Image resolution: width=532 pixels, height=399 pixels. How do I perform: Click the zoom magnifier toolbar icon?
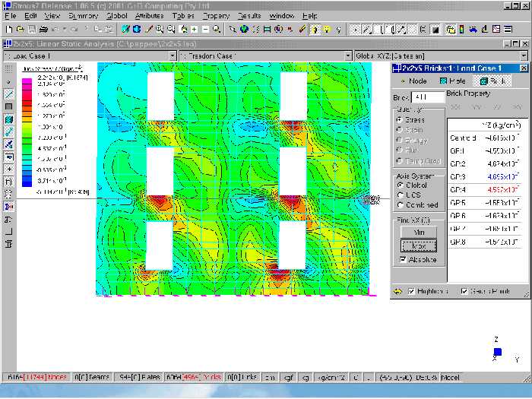[x=217, y=29]
